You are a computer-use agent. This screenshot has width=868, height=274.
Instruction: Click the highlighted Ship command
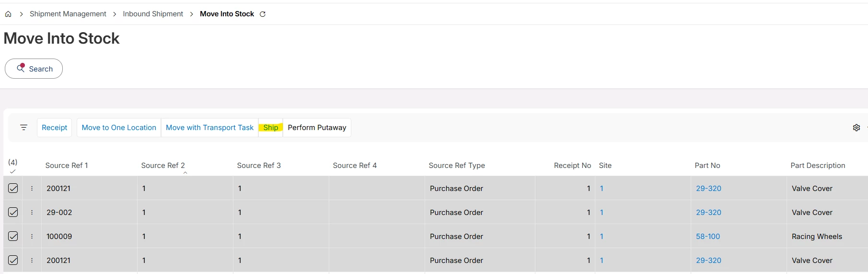271,128
